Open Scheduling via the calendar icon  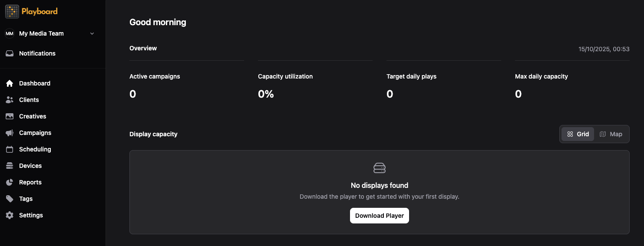tap(10, 149)
